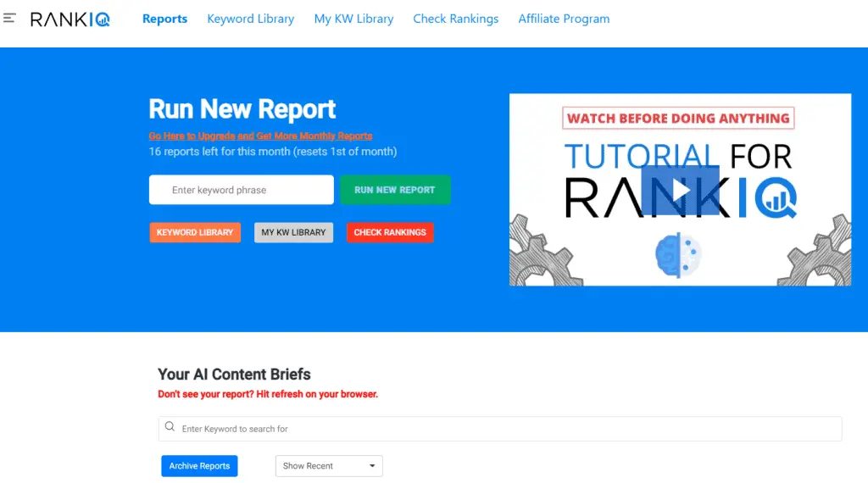
Task: Click into the 'Enter Keyword to search for' field
Action: coord(500,429)
